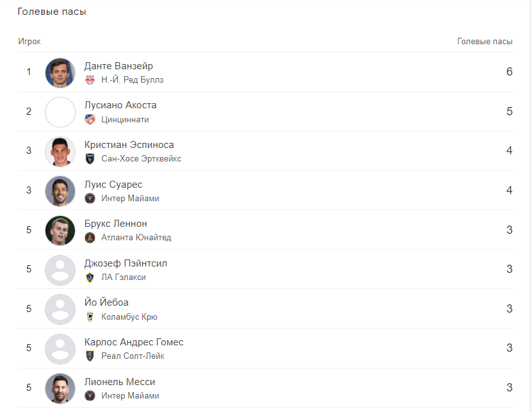The image size is (532, 412).
Task: Select Карлос Андрес Гомес name
Action: coord(134,342)
